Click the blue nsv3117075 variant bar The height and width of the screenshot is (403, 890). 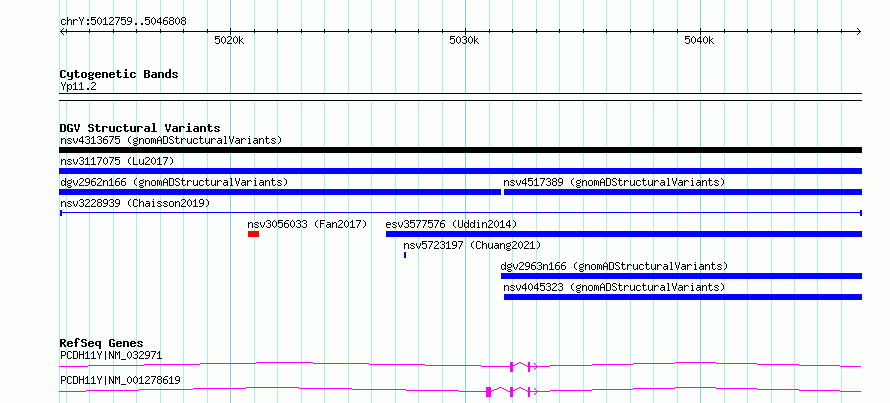pos(460,171)
